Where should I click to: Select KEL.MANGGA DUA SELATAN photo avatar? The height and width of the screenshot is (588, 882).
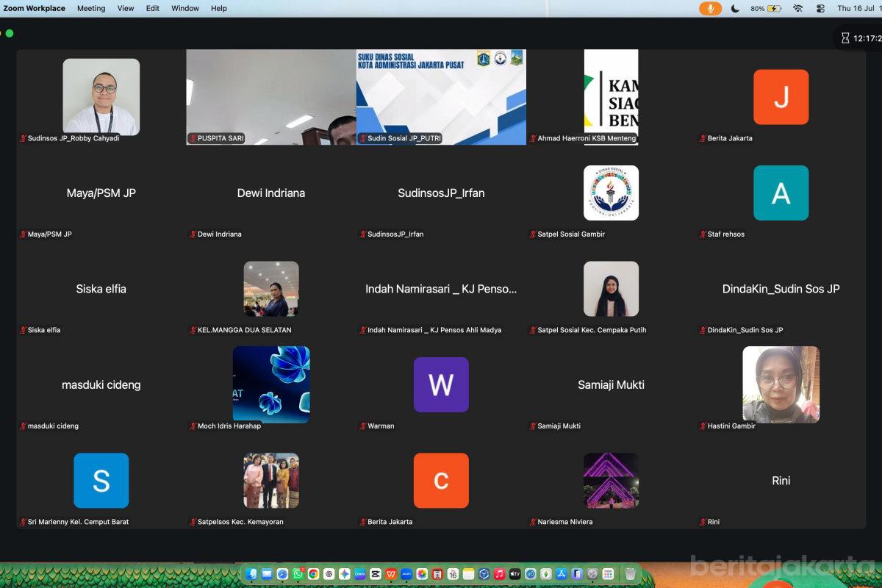coord(271,289)
